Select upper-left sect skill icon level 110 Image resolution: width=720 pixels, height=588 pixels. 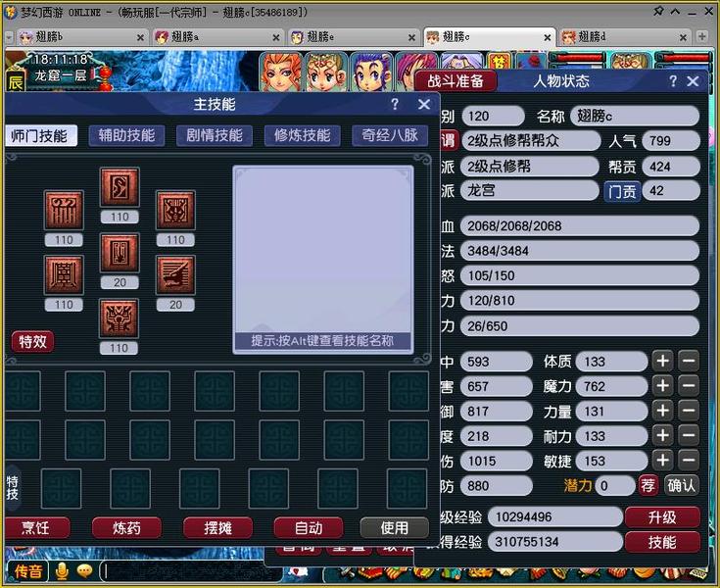(64, 210)
